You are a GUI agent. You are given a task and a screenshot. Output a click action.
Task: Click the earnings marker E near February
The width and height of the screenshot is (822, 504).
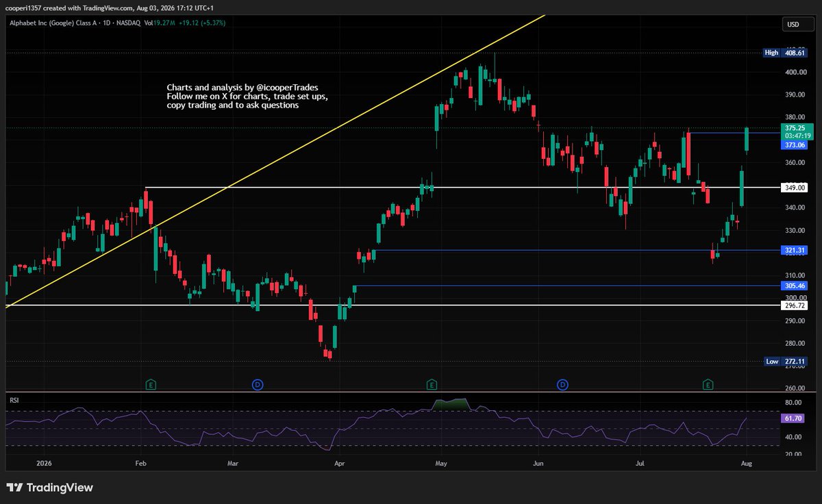tap(151, 385)
